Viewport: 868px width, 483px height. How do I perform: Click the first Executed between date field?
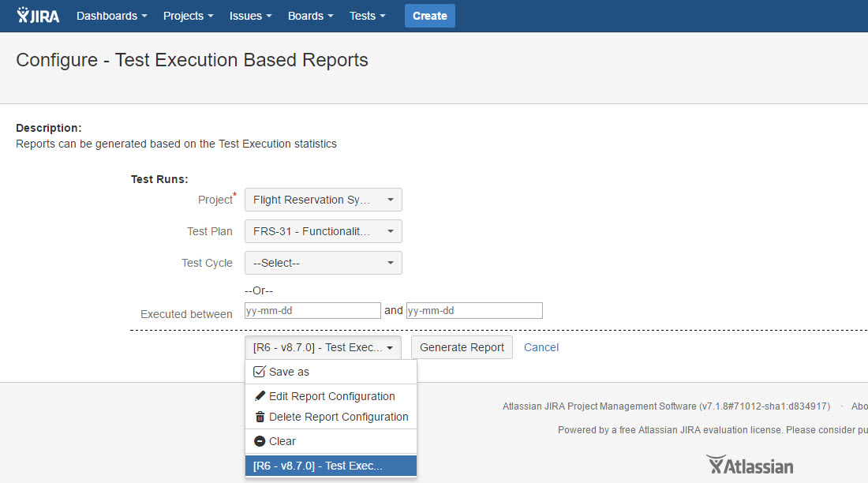pos(312,311)
